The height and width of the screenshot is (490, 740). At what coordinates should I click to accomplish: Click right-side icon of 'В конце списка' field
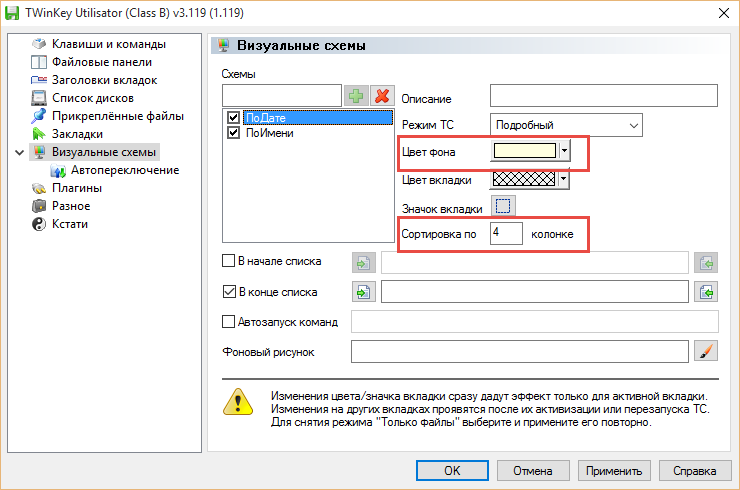pos(706,292)
